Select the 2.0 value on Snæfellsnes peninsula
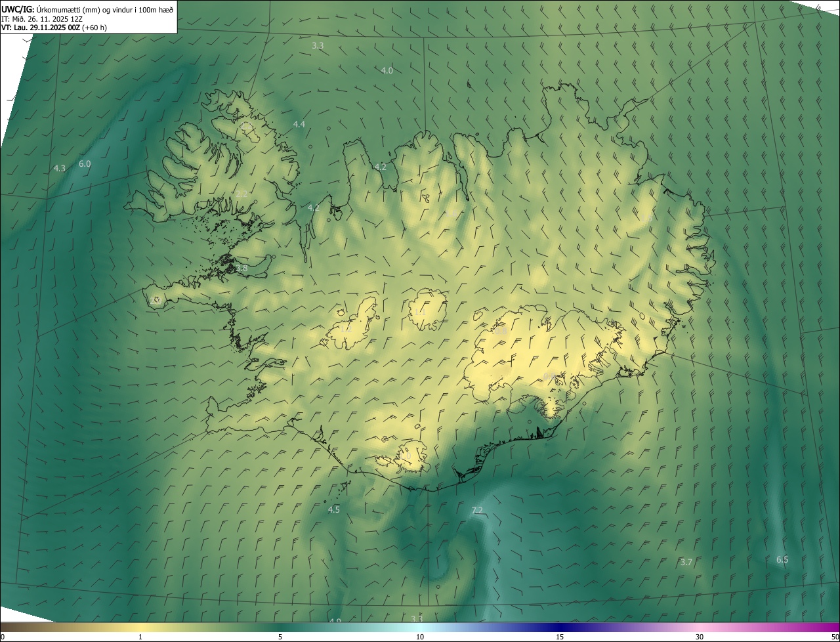The image size is (840, 642). [156, 300]
